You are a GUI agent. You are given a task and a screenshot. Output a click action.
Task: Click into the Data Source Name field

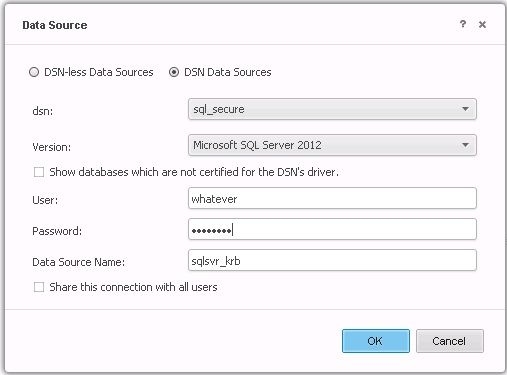click(x=332, y=260)
